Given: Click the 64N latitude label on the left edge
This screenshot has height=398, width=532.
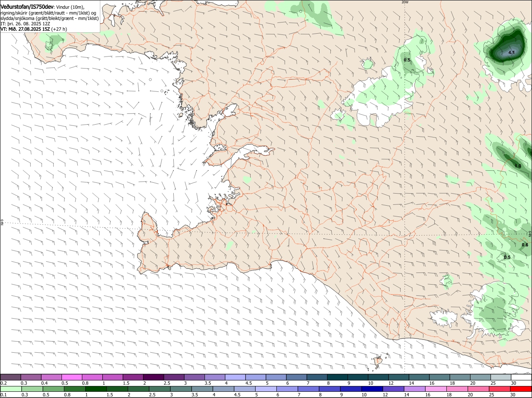Looking at the screenshot, I should [x=2, y=223].
